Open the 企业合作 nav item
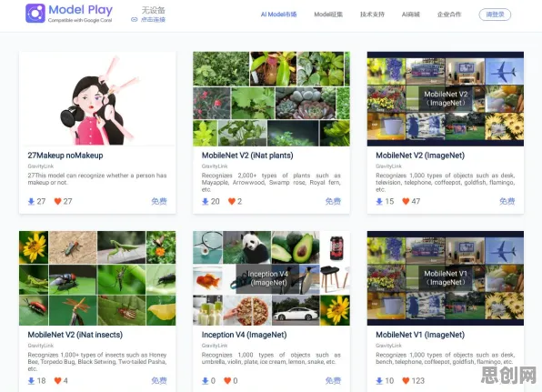 click(449, 15)
